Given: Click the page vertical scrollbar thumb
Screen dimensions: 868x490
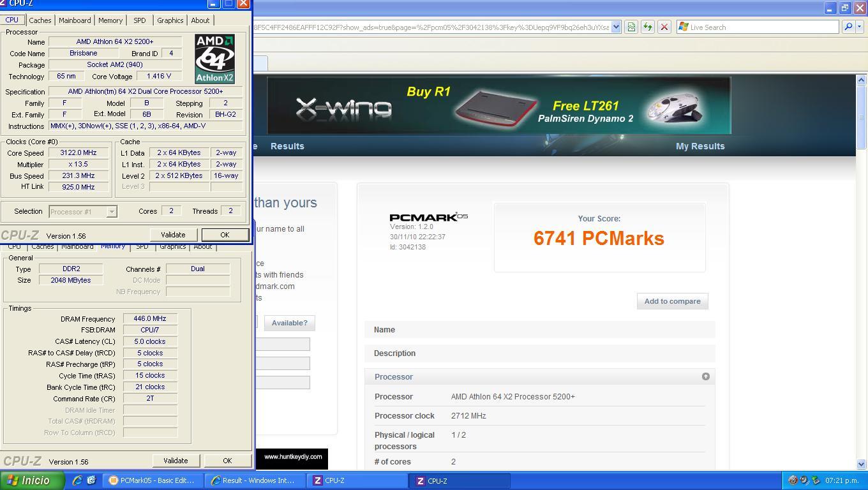Looking at the screenshot, I should [x=861, y=117].
